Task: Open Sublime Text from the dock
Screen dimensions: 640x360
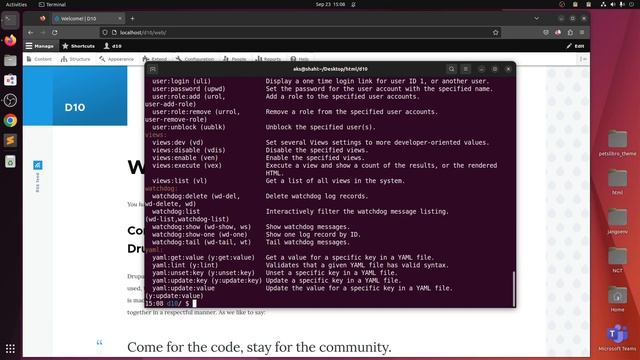Action: point(10,140)
